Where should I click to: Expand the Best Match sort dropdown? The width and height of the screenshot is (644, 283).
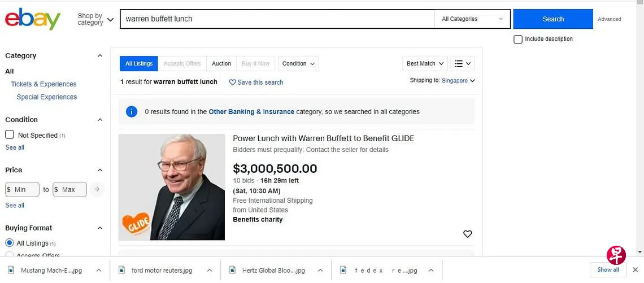[426, 64]
